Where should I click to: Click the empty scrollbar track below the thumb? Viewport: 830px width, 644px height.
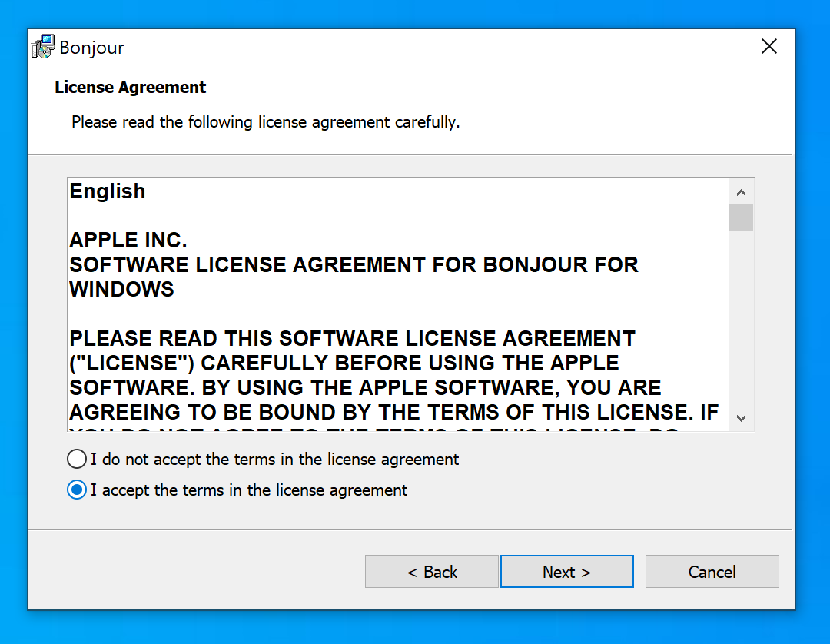coord(741,323)
